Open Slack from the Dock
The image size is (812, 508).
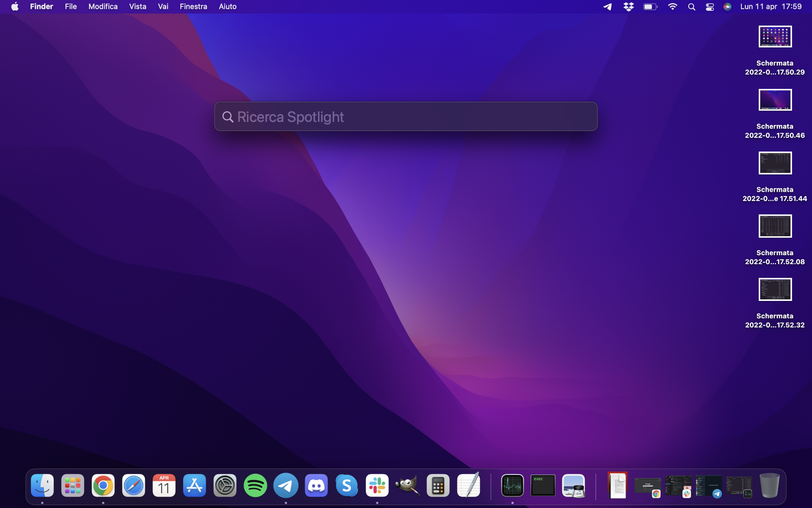pyautogui.click(x=377, y=486)
